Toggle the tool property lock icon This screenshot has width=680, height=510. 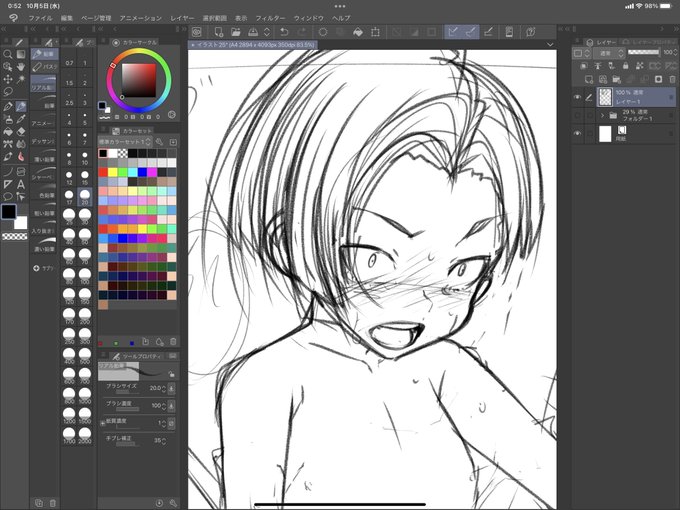(x=172, y=373)
